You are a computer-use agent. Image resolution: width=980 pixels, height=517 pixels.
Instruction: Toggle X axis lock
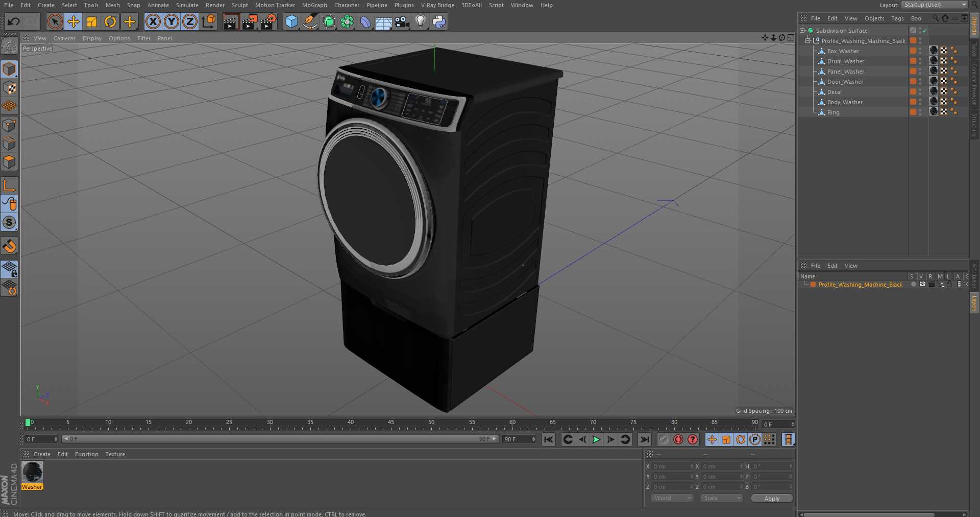(153, 21)
